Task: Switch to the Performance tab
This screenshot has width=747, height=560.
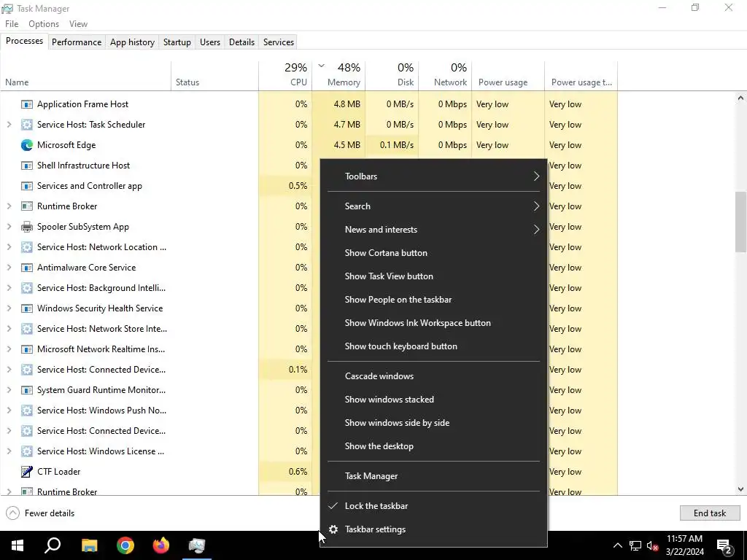Action: [77, 42]
